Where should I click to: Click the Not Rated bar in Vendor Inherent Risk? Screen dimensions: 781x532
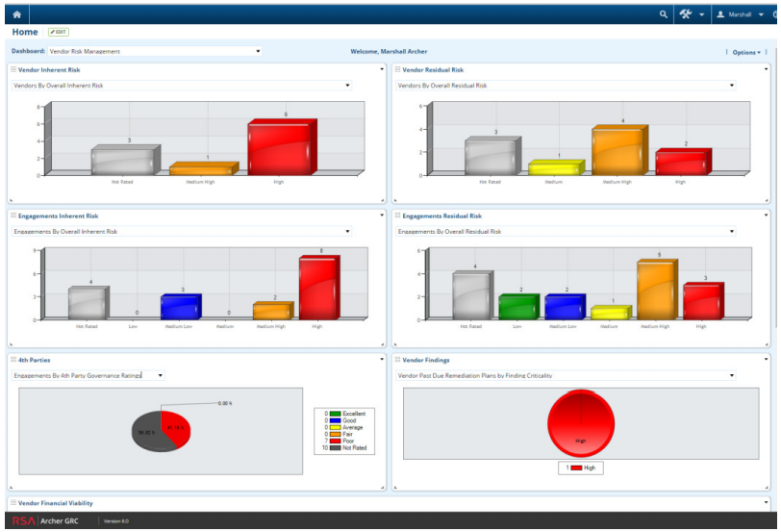coord(125,161)
